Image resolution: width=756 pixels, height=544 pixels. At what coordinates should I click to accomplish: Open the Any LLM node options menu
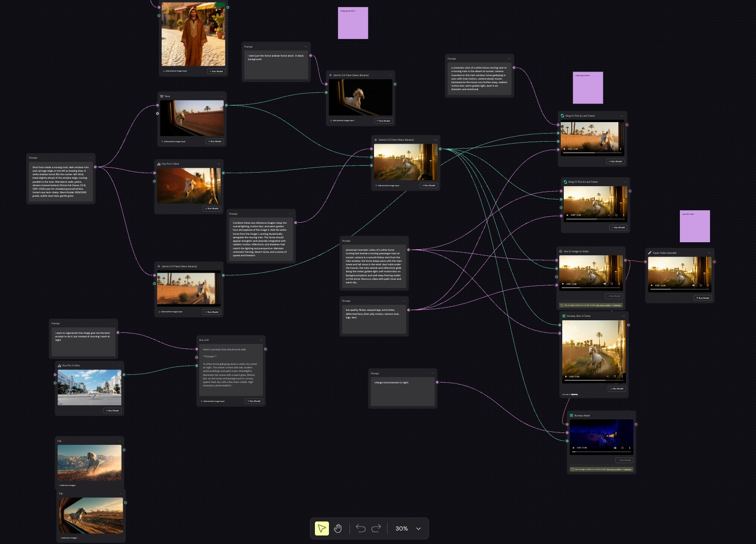point(261,340)
